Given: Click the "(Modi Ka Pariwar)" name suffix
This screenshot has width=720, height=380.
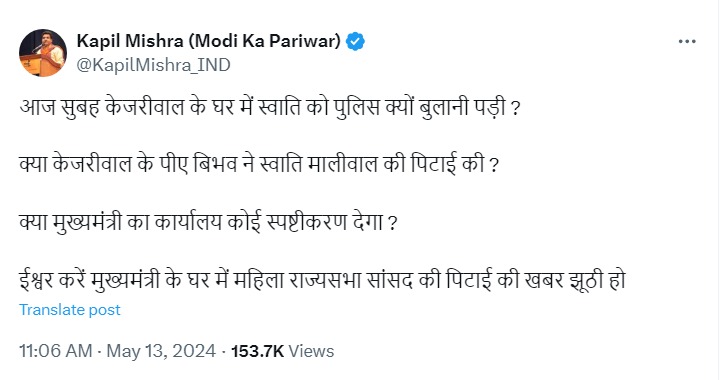Looking at the screenshot, I should (264, 41).
